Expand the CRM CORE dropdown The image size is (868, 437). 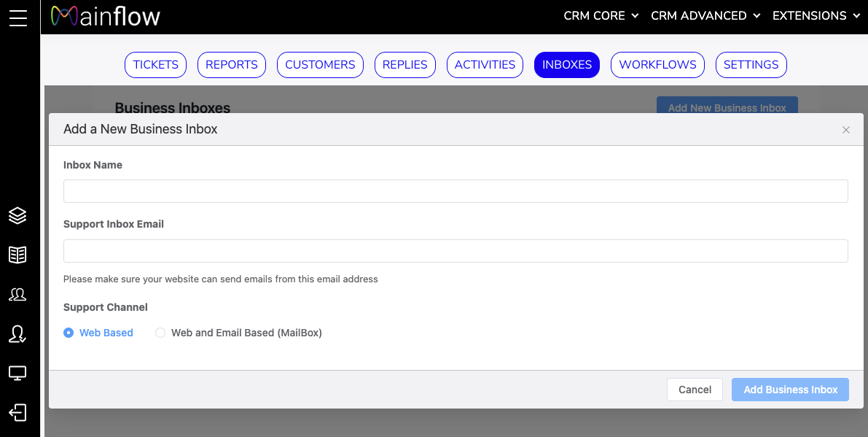tap(601, 16)
